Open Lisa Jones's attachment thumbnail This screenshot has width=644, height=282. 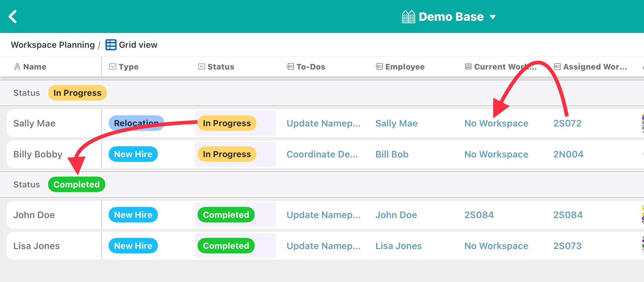click(x=643, y=246)
